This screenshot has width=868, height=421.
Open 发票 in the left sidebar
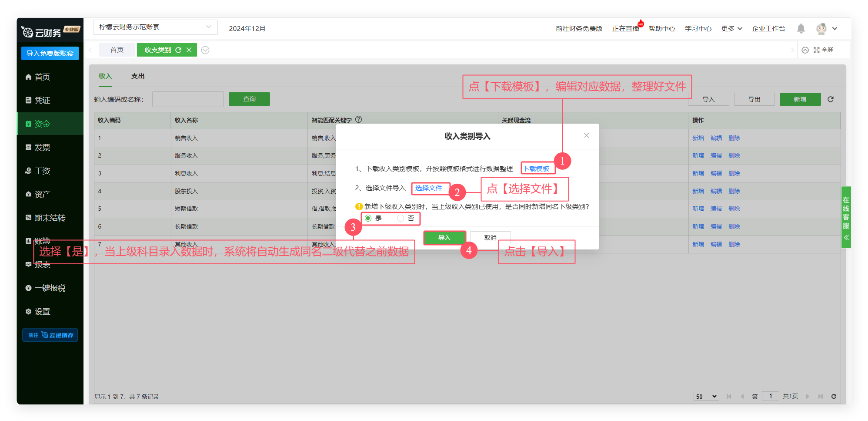pyautogui.click(x=42, y=148)
